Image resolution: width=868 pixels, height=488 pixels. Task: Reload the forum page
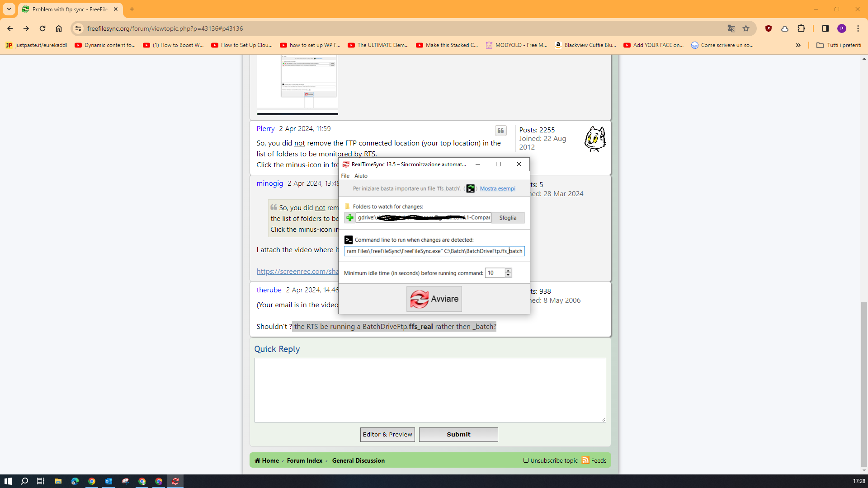42,28
